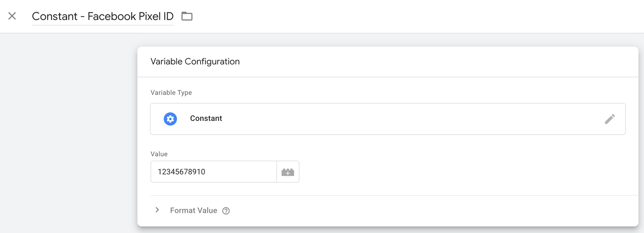Image resolution: width=644 pixels, height=233 pixels.
Task: Click the insert variable icon next to Value field
Action: (x=288, y=172)
